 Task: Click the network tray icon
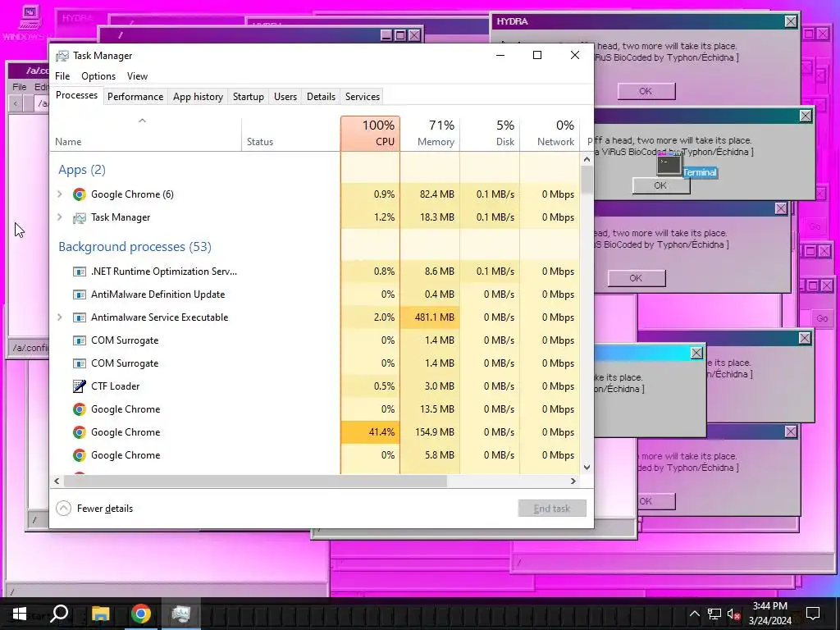pos(714,614)
